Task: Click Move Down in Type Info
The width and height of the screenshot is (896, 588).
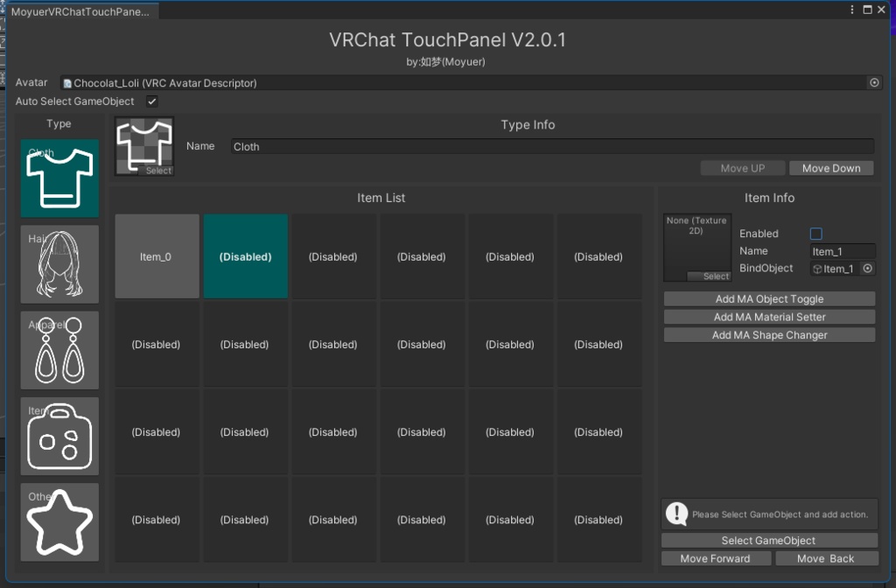Action: click(x=831, y=167)
